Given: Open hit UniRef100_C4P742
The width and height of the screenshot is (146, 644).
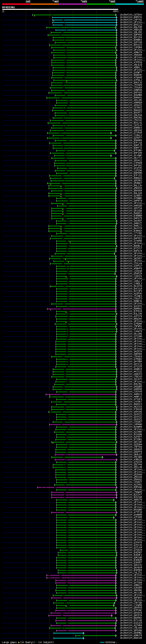Looking at the screenshot, I should pos(131,20).
